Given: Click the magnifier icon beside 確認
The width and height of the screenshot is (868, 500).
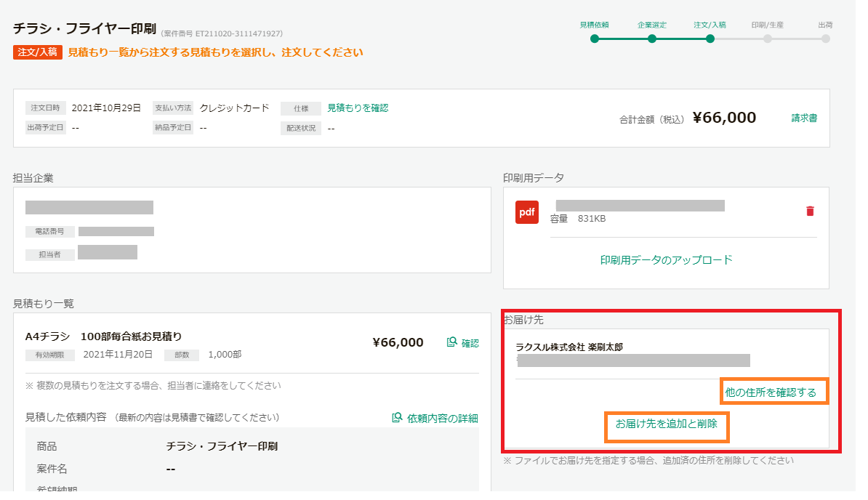Looking at the screenshot, I should (x=451, y=342).
